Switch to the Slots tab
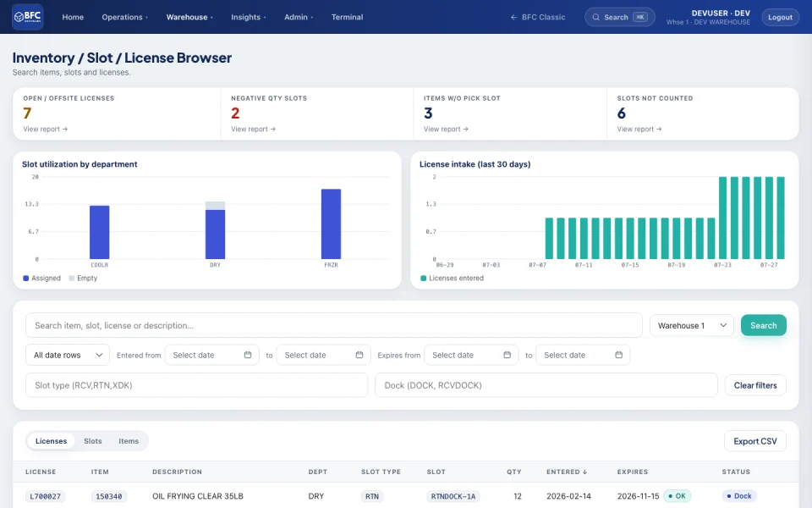This screenshot has width=812, height=508. [x=93, y=440]
